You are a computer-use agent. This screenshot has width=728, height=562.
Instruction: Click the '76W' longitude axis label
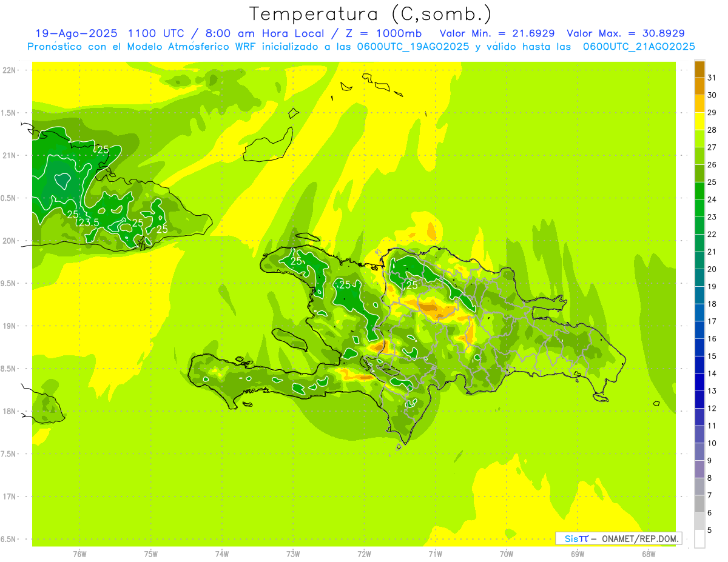[x=79, y=554]
